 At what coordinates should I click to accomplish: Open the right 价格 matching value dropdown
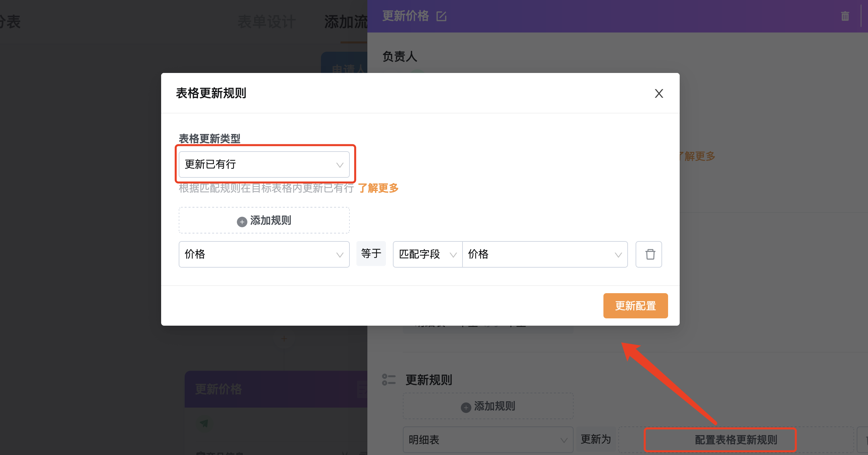[x=545, y=254]
